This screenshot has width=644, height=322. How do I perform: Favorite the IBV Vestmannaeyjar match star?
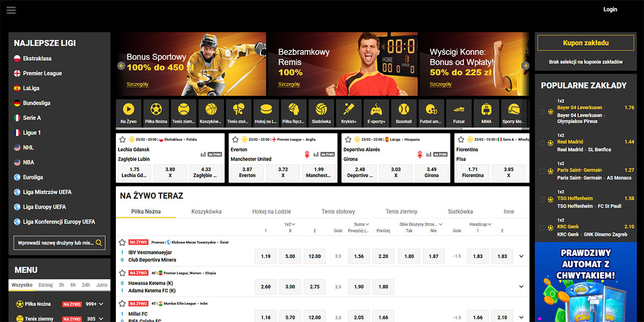(x=122, y=243)
